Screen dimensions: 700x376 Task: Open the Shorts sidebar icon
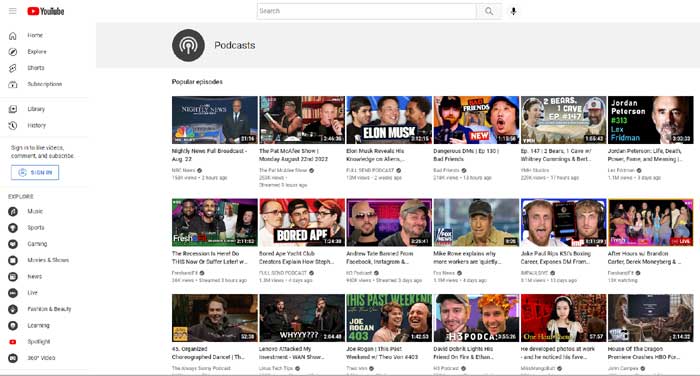13,68
